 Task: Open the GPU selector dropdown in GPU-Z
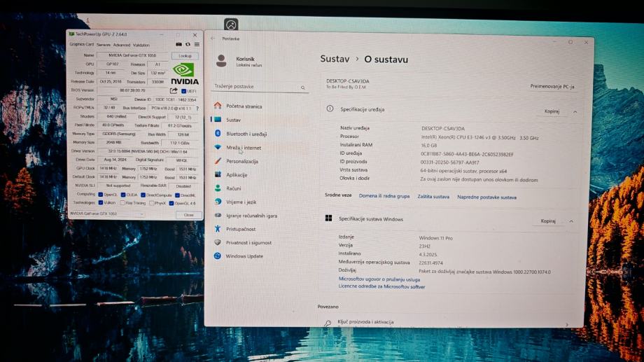pos(107,214)
